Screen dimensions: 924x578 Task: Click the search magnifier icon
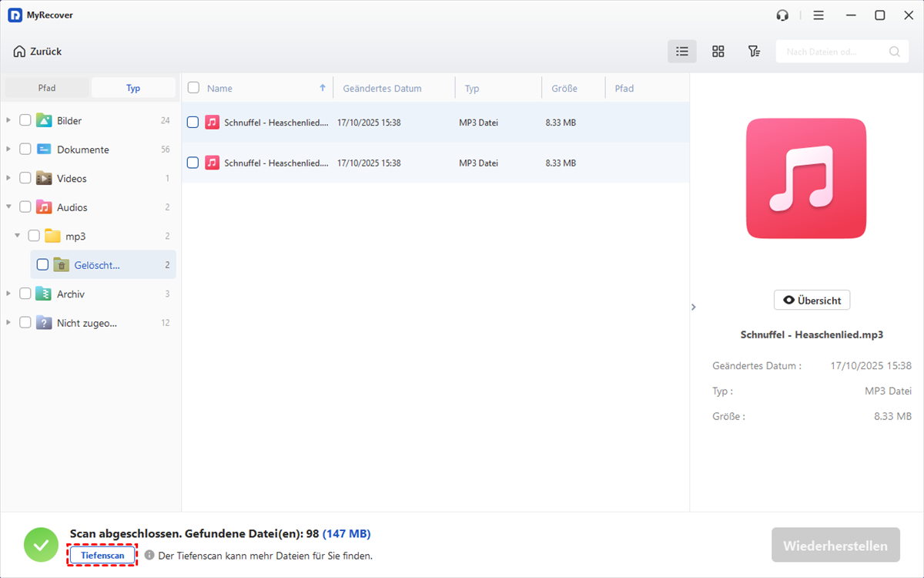[894, 52]
